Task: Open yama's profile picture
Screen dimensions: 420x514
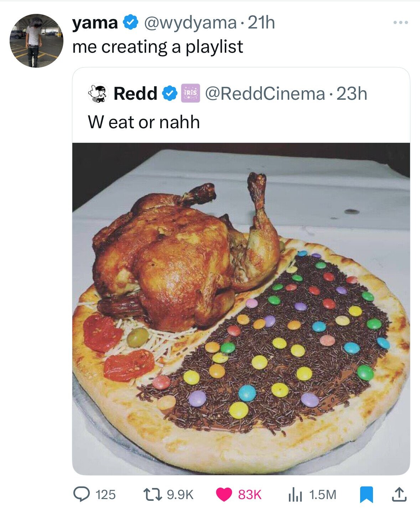Action: (x=36, y=41)
